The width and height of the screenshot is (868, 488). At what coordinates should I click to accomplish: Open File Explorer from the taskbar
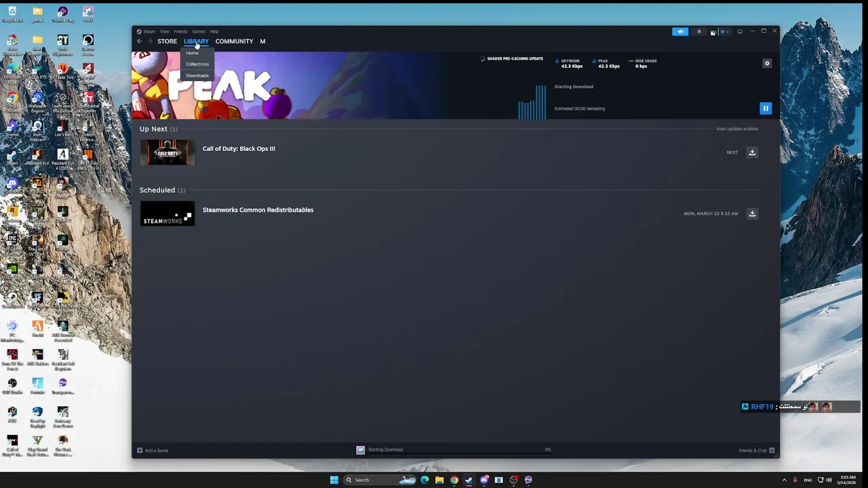[439, 480]
